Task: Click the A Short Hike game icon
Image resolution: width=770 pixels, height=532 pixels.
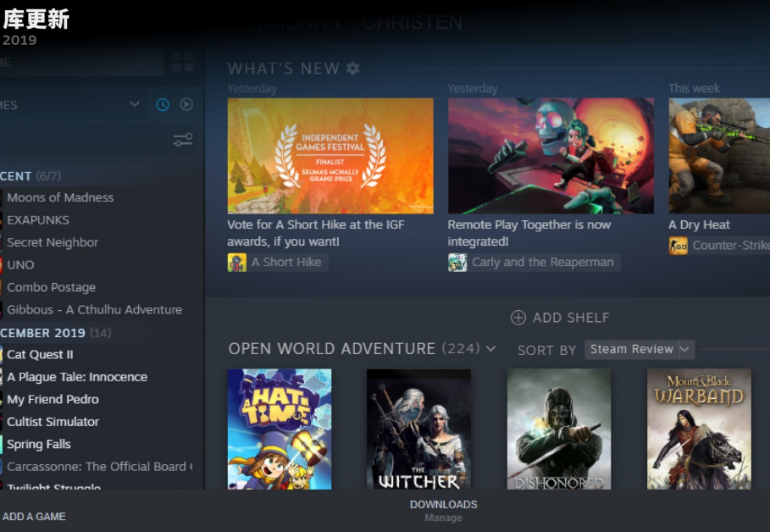Action: click(236, 263)
